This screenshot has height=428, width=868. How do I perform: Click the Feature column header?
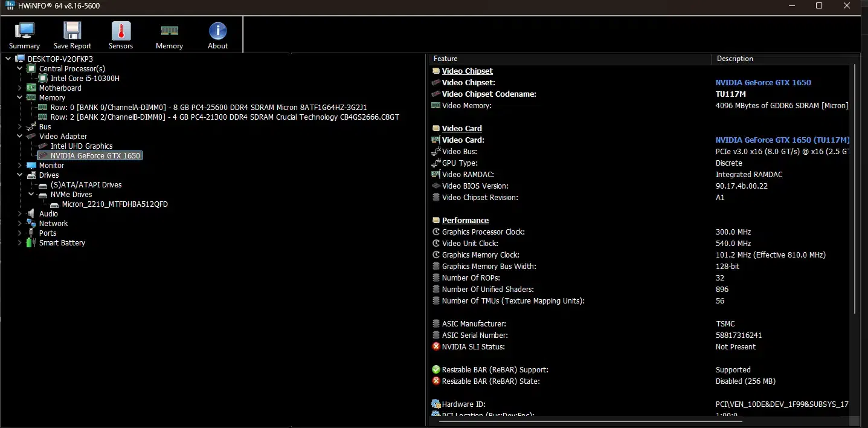click(x=568, y=59)
